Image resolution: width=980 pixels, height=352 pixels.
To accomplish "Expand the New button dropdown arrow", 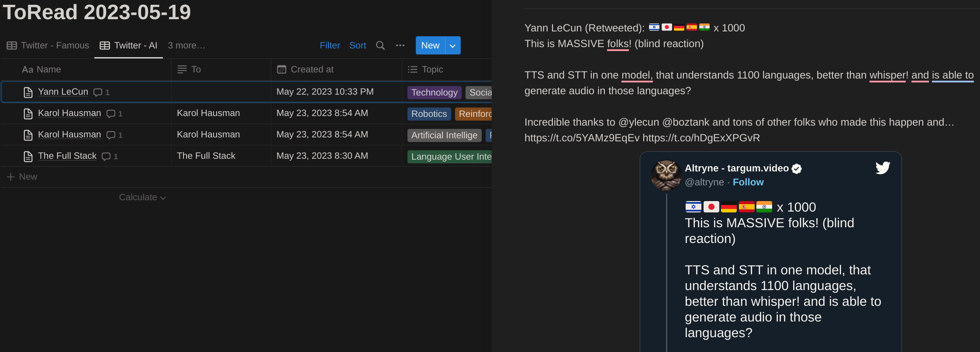I will (453, 45).
